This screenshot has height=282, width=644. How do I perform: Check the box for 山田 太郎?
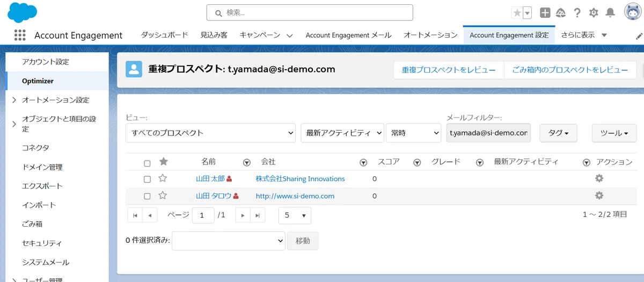[147, 179]
